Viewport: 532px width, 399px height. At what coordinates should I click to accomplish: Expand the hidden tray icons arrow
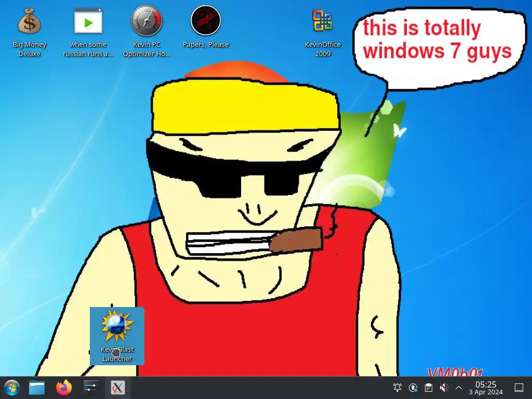(459, 388)
